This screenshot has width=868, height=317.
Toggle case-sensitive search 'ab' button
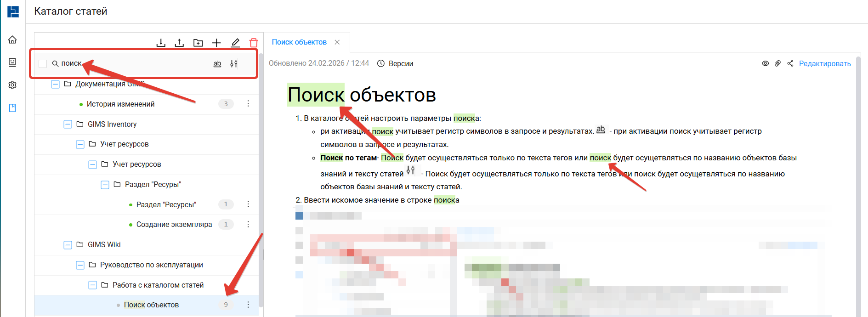217,64
